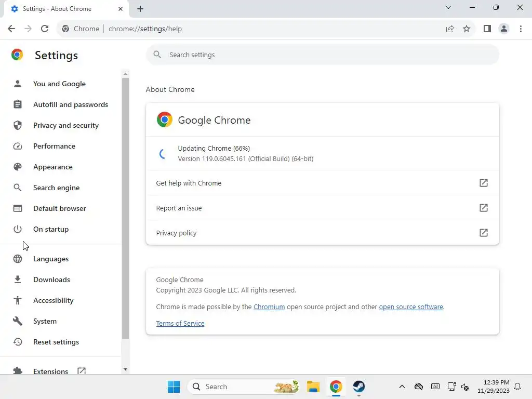Go to Performance settings
The width and height of the screenshot is (532, 399).
point(54,146)
